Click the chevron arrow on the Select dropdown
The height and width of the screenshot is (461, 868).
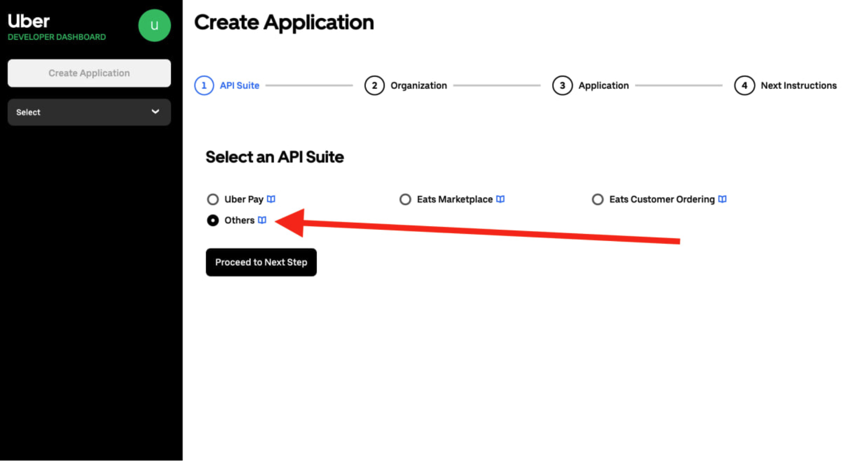point(155,112)
